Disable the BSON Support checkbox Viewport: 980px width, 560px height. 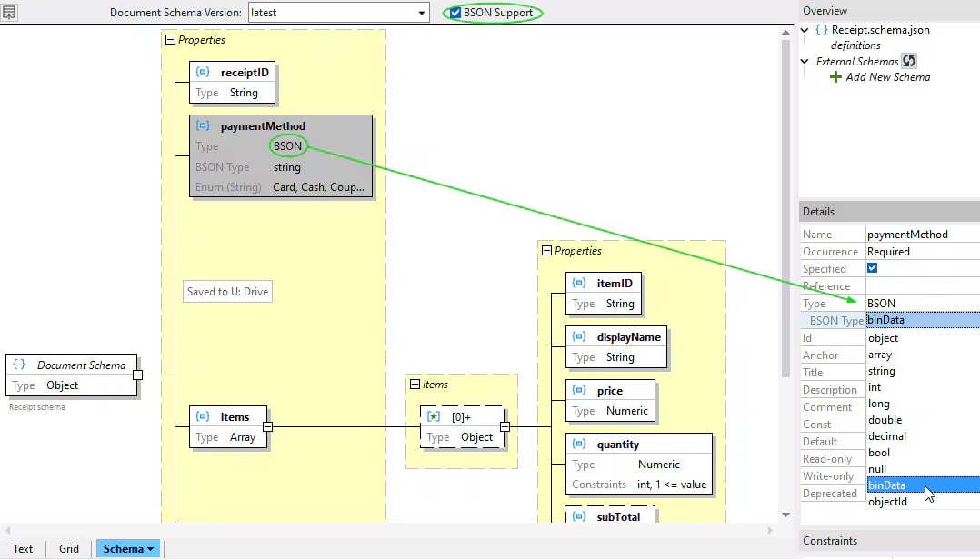[455, 13]
